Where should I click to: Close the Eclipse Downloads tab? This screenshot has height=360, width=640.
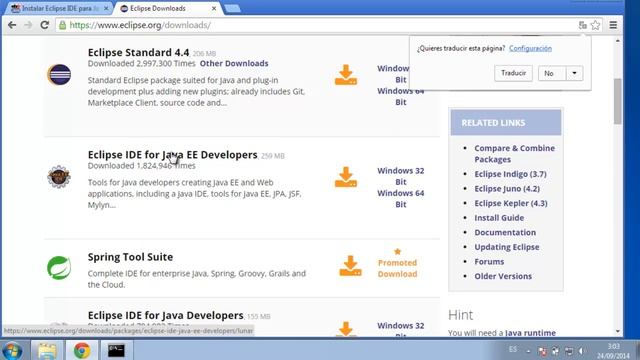coord(214,8)
